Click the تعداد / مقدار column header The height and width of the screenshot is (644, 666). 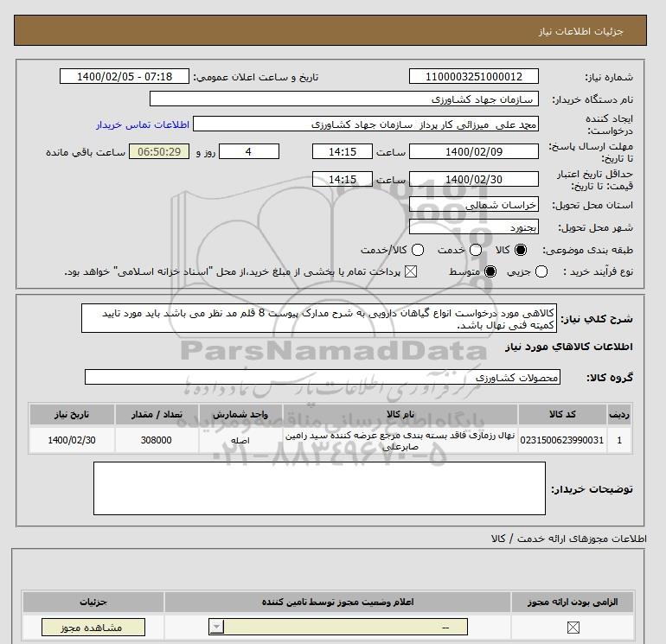click(x=157, y=414)
